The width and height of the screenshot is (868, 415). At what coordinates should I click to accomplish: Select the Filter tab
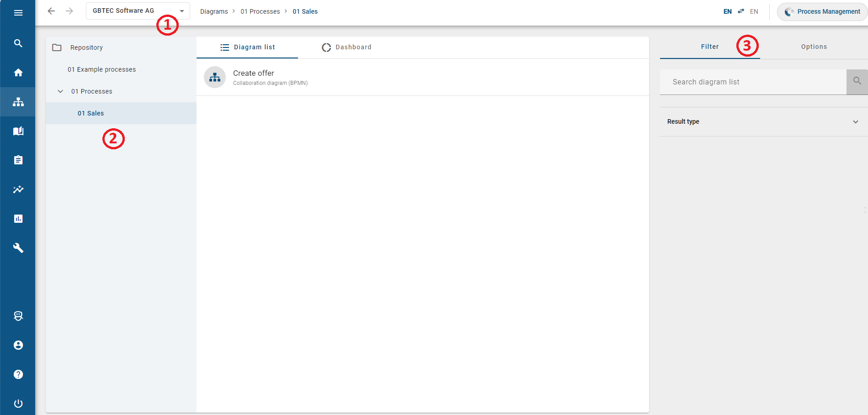click(x=710, y=47)
